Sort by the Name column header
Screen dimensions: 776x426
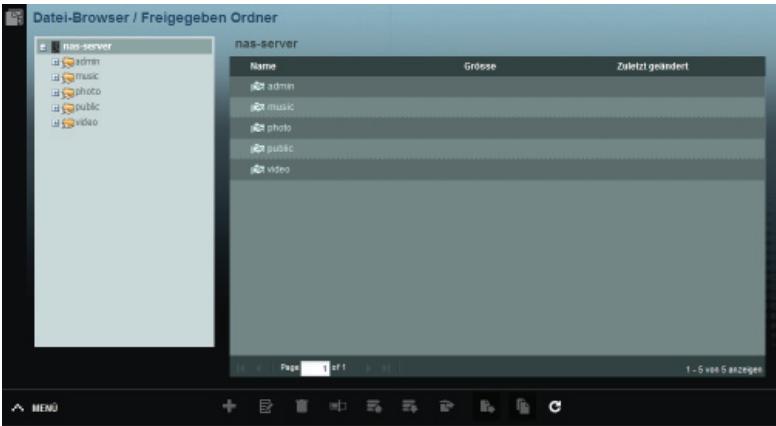click(x=263, y=66)
